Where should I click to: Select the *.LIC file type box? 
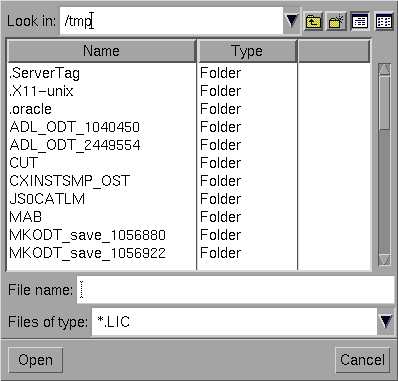pos(234,322)
